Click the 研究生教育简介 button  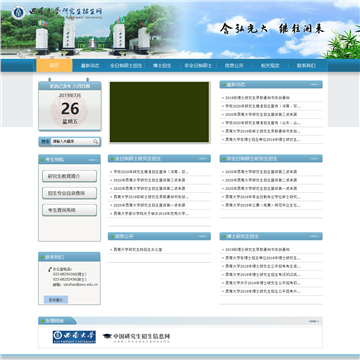[x=69, y=176]
